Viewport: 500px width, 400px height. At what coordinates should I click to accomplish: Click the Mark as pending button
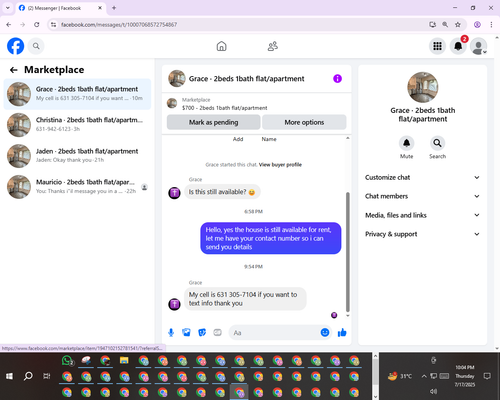pyautogui.click(x=213, y=122)
